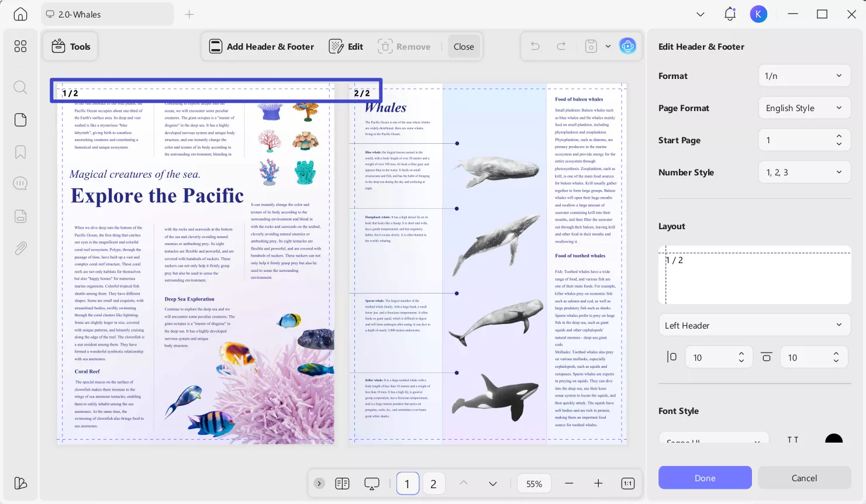Open the Number Style dropdown
The height and width of the screenshot is (504, 866).
pyautogui.click(x=805, y=172)
